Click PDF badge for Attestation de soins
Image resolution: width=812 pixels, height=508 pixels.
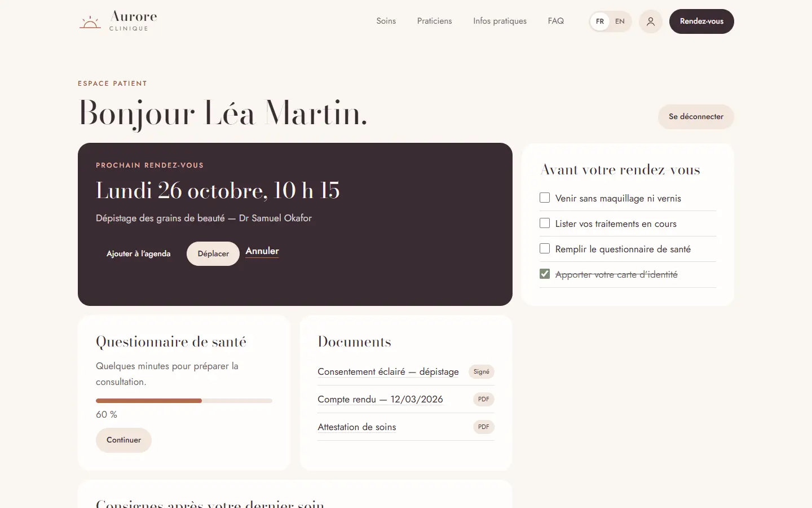484,427
